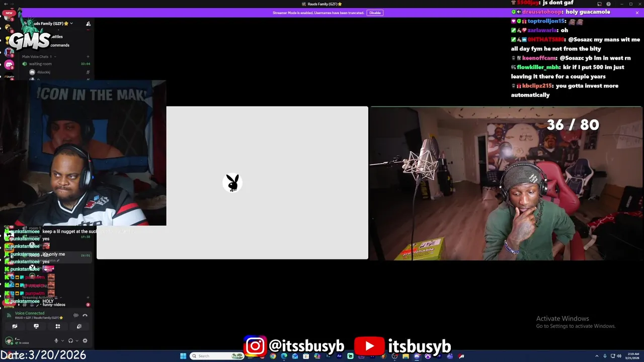The image size is (644, 362).
Task: Open taskbar clock and date
Action: (x=632, y=356)
